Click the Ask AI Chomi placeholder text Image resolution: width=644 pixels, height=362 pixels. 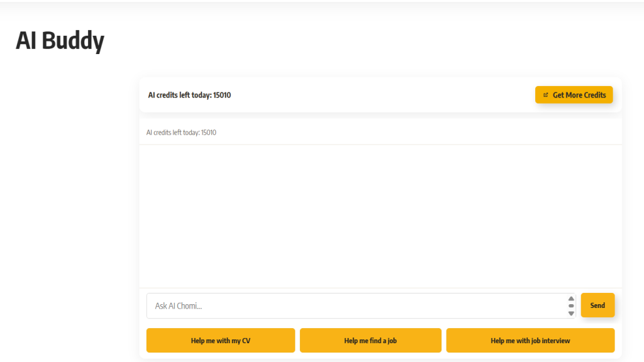[178, 306]
